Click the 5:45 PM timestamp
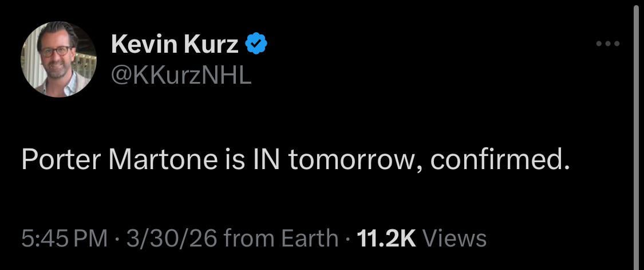This screenshot has width=644, height=270. pos(64,238)
